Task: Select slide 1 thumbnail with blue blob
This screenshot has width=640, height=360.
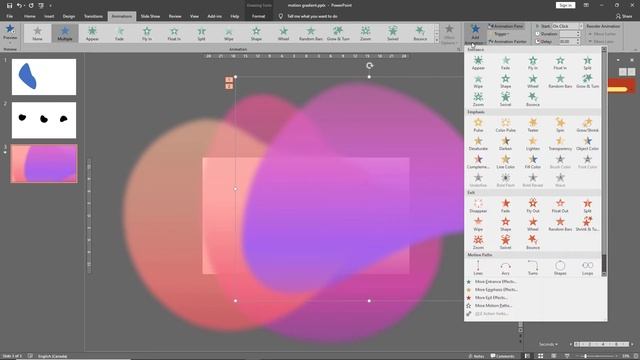Action: [44, 77]
